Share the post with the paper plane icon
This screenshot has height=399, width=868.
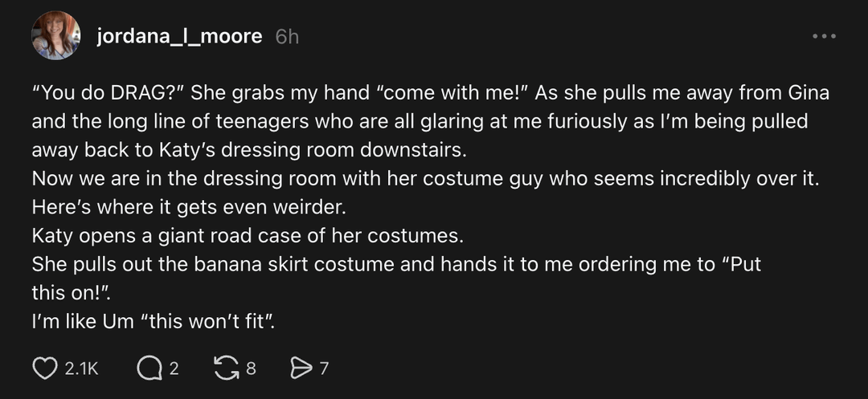[x=299, y=368]
